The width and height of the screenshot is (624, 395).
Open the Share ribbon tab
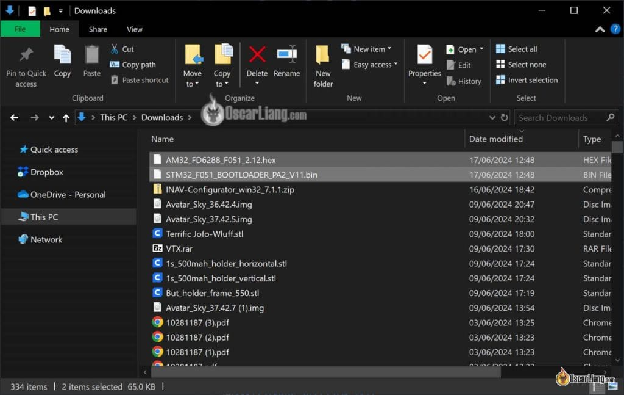click(x=98, y=29)
